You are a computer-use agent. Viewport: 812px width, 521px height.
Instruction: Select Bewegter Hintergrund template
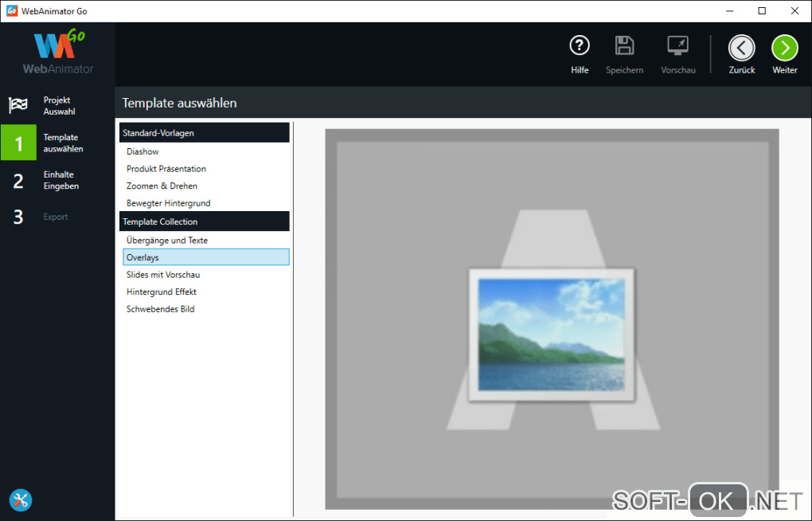coord(205,202)
